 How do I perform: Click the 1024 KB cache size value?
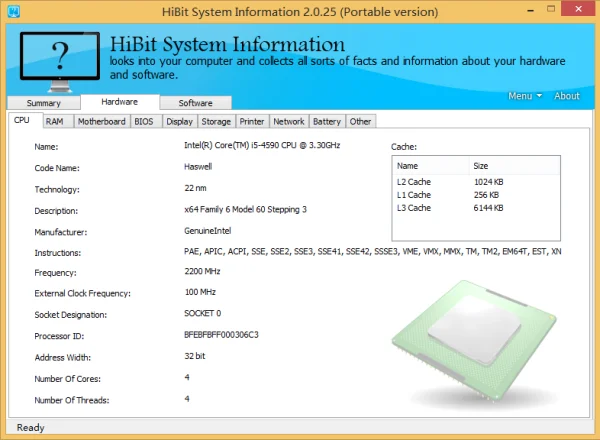489,182
